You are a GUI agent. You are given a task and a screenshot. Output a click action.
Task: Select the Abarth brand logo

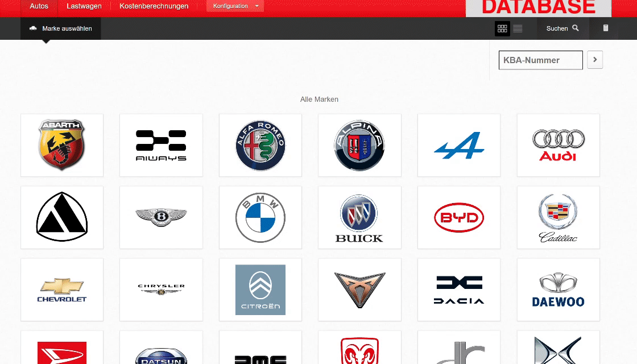pos(62,145)
